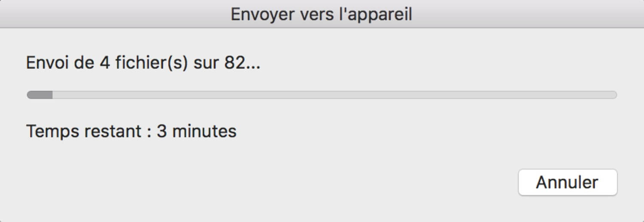
Task: Click the number 4 in "Envoi de 4"
Action: point(104,64)
